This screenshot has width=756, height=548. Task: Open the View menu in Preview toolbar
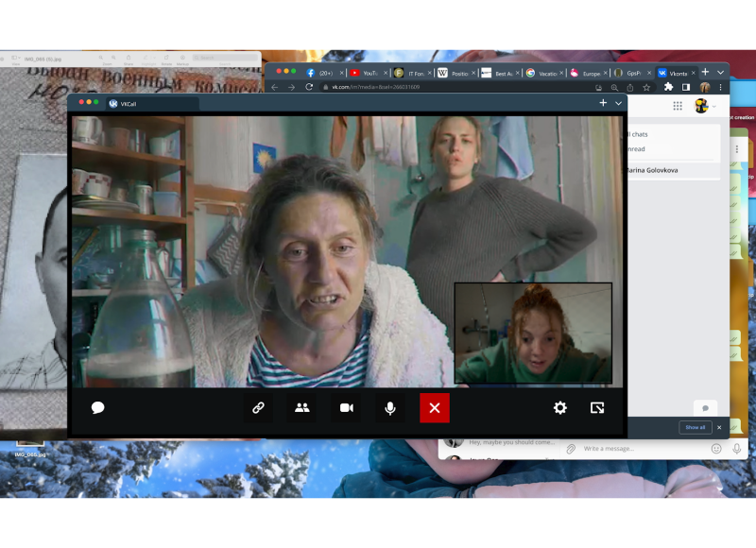16,60
